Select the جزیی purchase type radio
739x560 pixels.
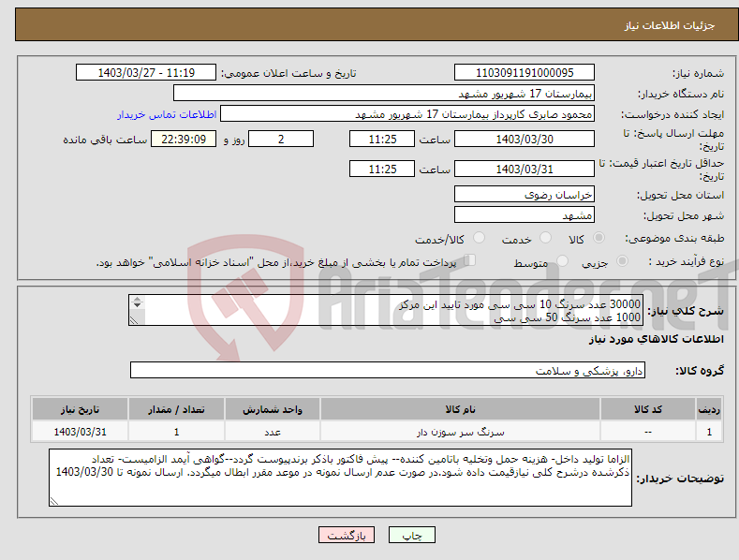[622, 260]
